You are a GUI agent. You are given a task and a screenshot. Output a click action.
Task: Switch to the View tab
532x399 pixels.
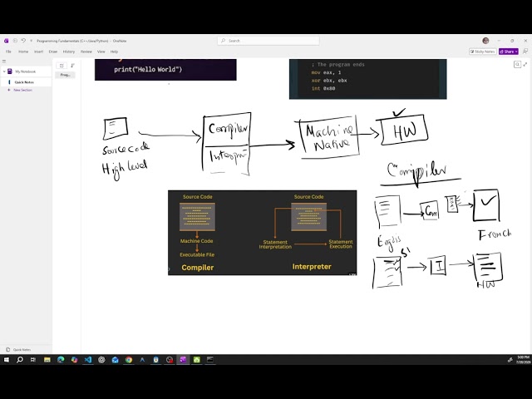101,52
